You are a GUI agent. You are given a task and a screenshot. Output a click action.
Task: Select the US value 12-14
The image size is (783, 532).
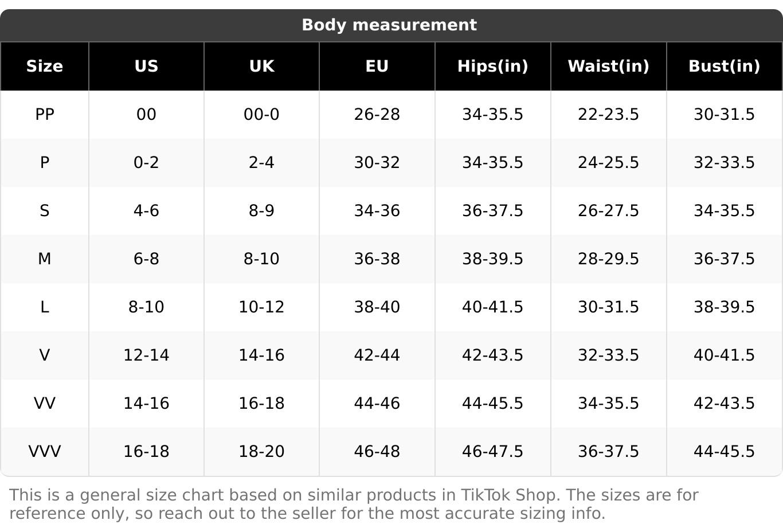pyautogui.click(x=146, y=355)
